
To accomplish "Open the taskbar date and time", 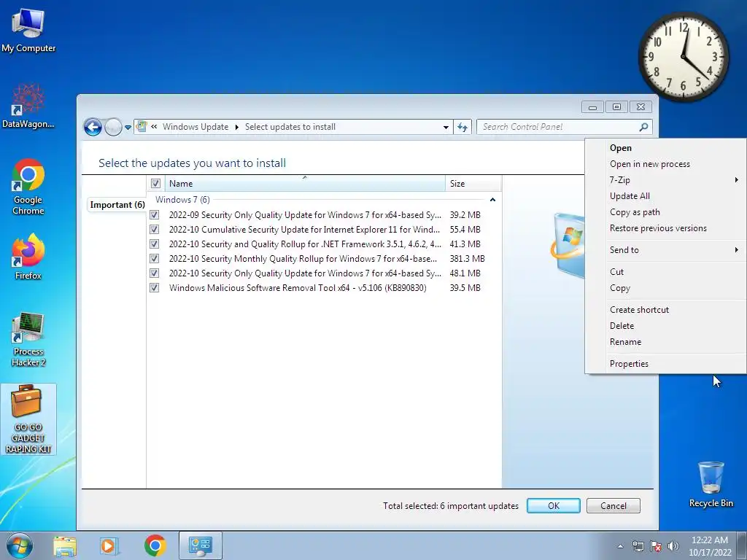I will coord(710,546).
